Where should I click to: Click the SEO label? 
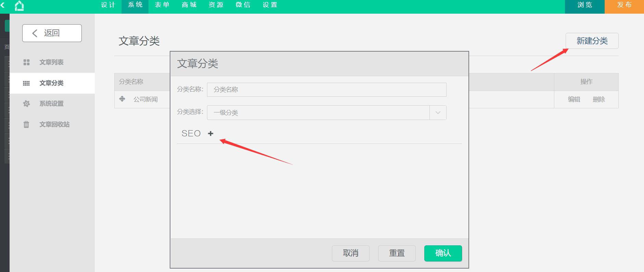point(191,134)
